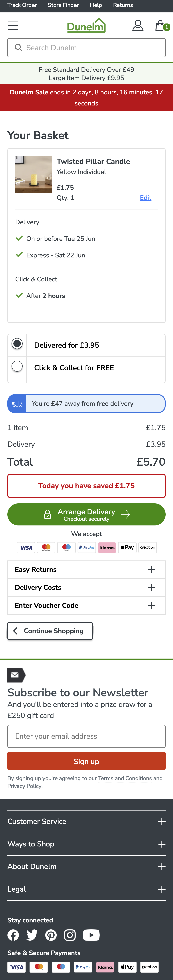Expand the Delivery Costs section
The width and height of the screenshot is (173, 980).
pos(86,587)
